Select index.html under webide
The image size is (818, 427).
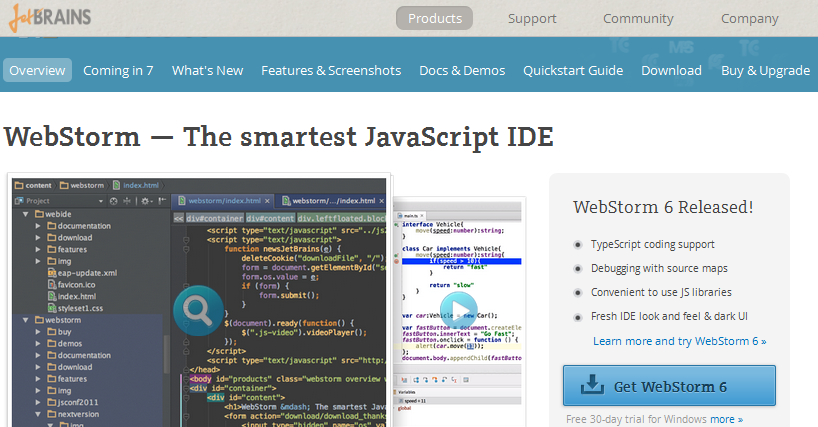coord(71,296)
